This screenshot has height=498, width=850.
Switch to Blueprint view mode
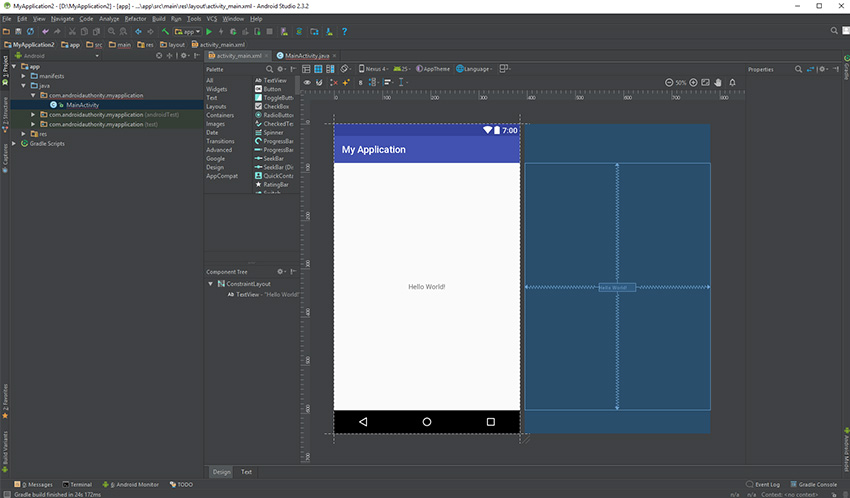coord(318,69)
